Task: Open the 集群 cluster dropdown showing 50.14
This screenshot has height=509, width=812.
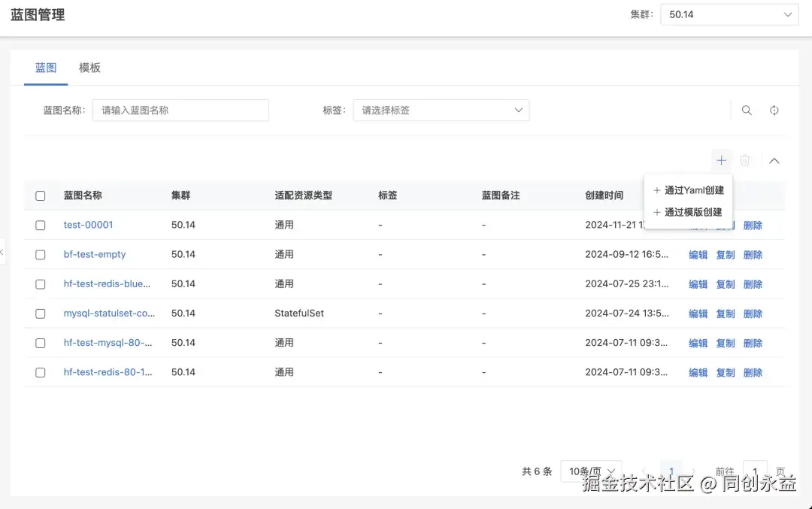Action: (728, 14)
